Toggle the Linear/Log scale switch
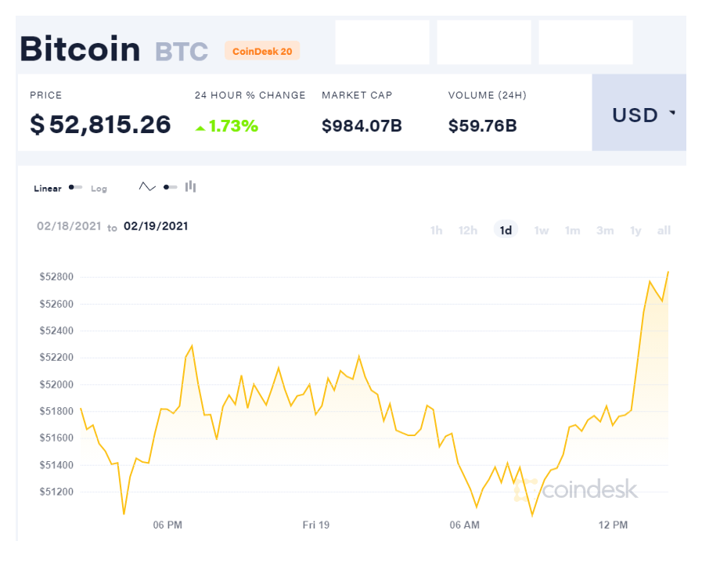 (75, 188)
